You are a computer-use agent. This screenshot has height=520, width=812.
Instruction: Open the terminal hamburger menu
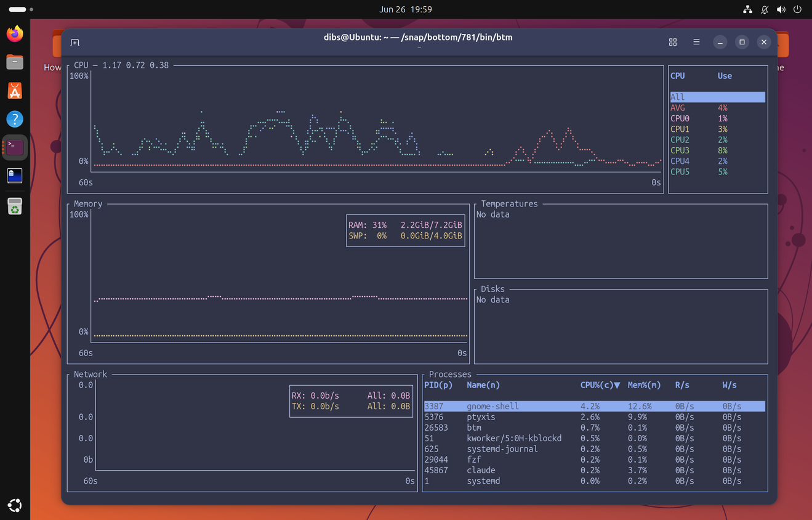(696, 42)
